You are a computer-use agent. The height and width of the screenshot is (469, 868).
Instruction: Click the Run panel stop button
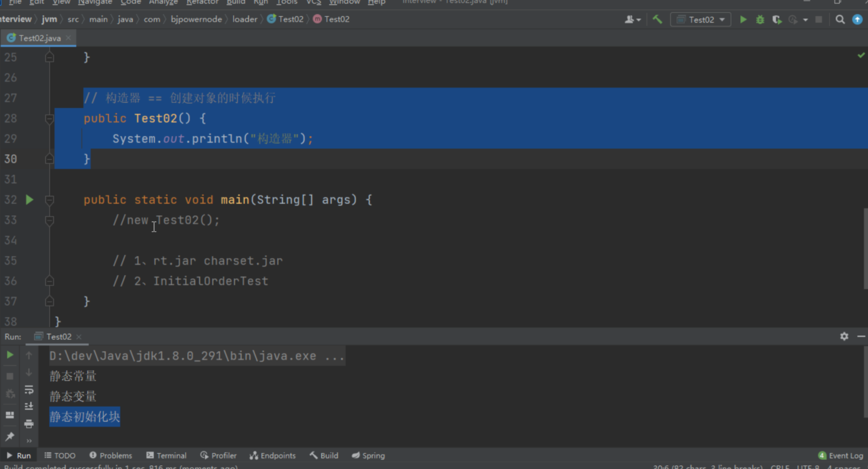point(10,376)
